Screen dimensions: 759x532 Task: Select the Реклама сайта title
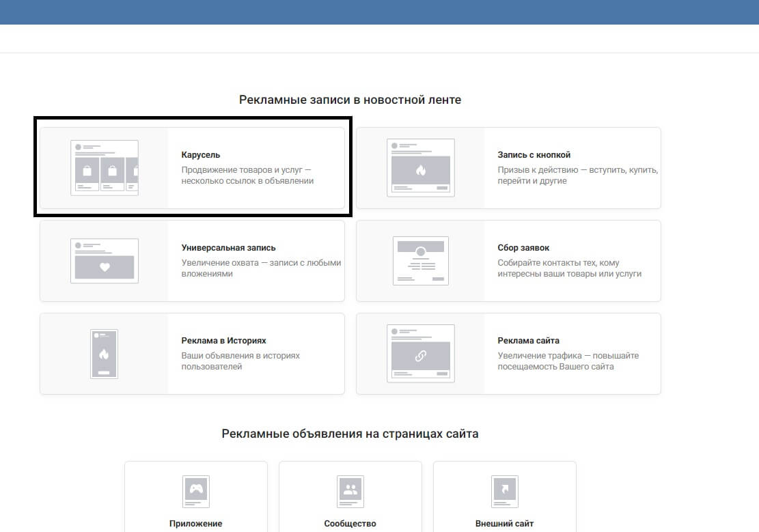(x=528, y=341)
